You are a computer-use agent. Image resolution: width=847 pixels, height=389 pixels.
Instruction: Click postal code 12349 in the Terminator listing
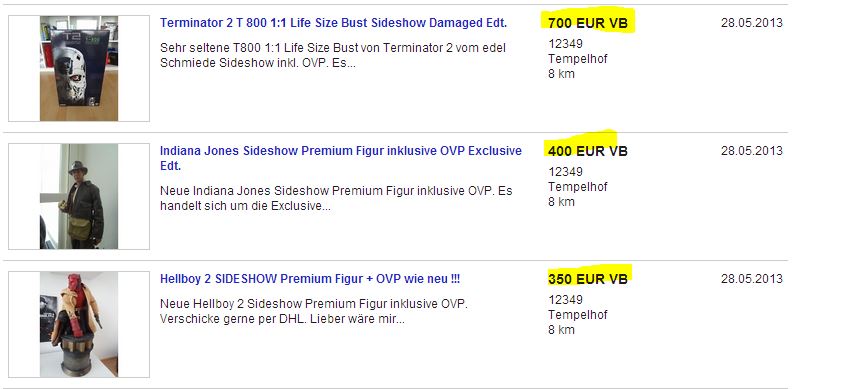click(565, 44)
